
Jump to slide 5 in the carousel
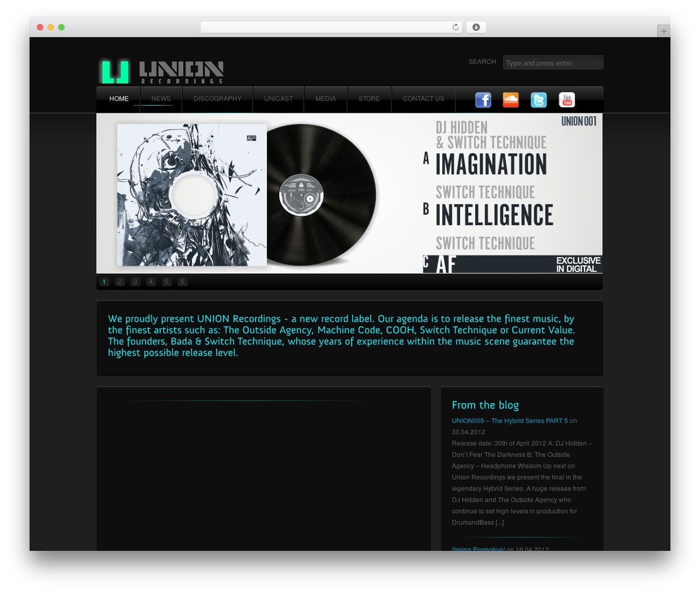[x=167, y=282]
